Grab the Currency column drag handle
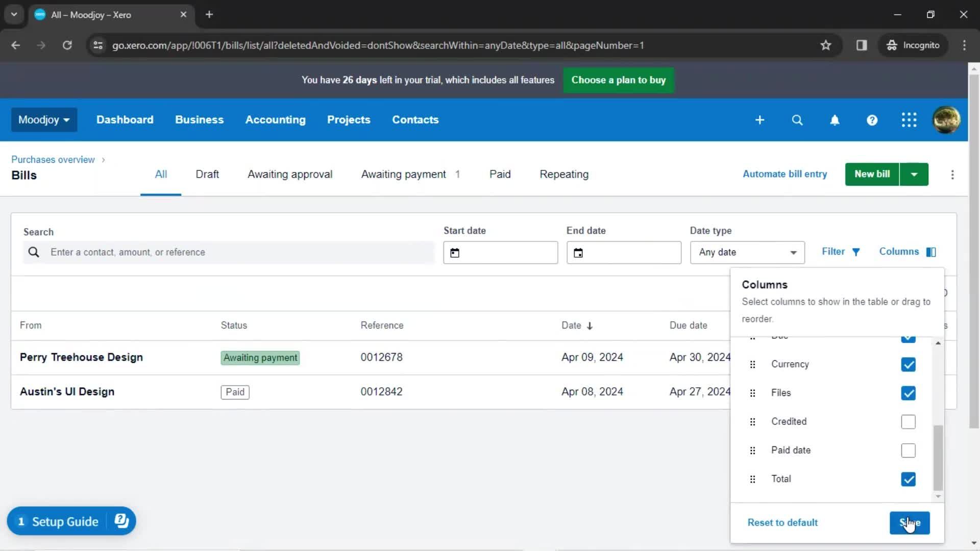The height and width of the screenshot is (551, 980). tap(752, 364)
